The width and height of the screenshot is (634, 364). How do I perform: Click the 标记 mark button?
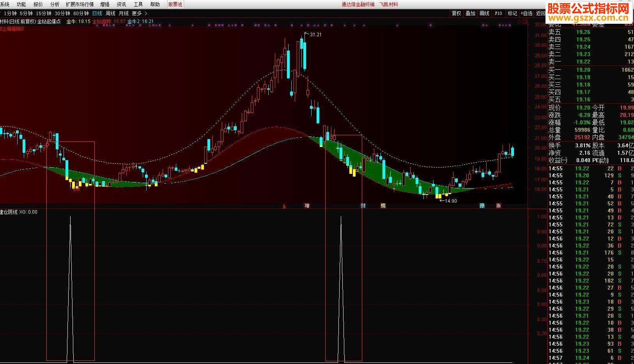pos(512,13)
